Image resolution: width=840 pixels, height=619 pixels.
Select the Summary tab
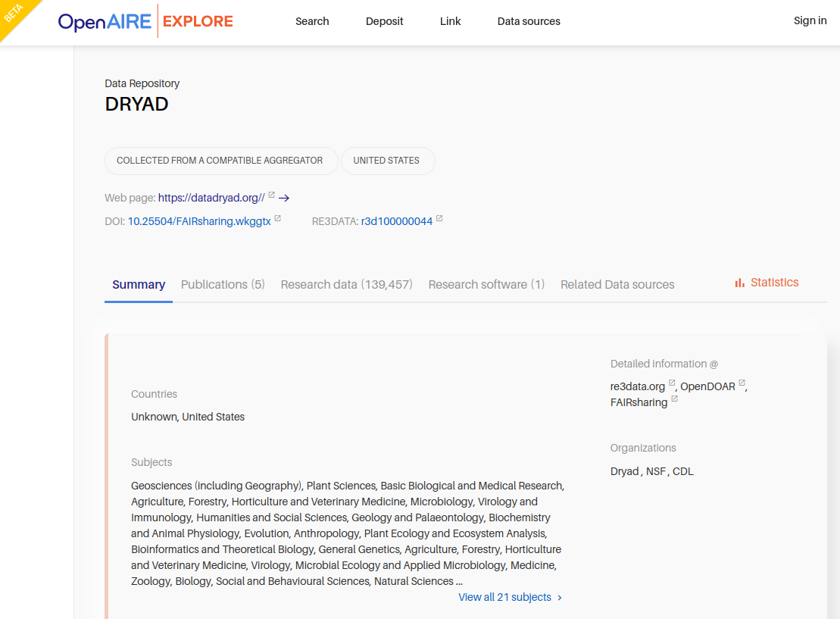138,285
